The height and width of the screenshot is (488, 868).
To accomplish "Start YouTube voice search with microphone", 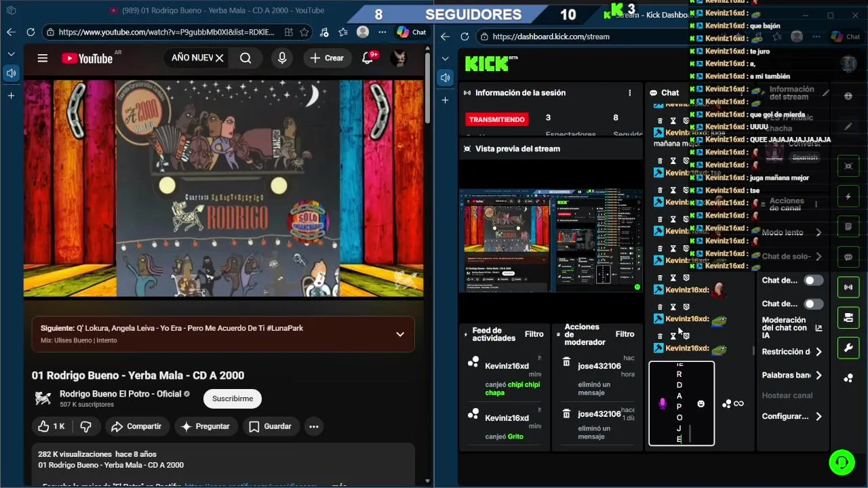I will (282, 58).
